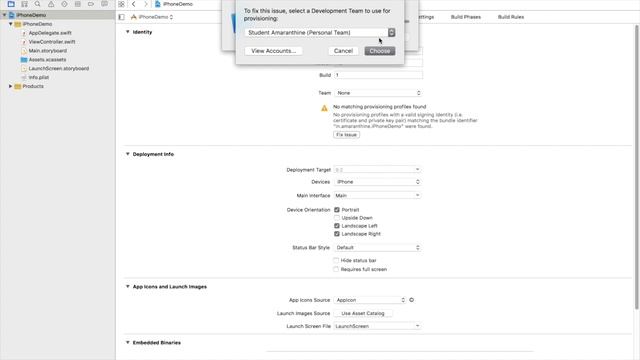The height and width of the screenshot is (360, 640).
Task: Open the iPhoneDemo target selector popup
Action: pyautogui.click(x=152, y=17)
